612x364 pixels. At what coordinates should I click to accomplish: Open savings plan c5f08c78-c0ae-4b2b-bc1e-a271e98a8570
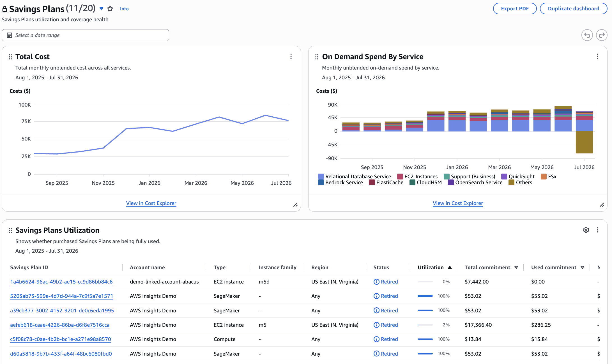(x=61, y=339)
